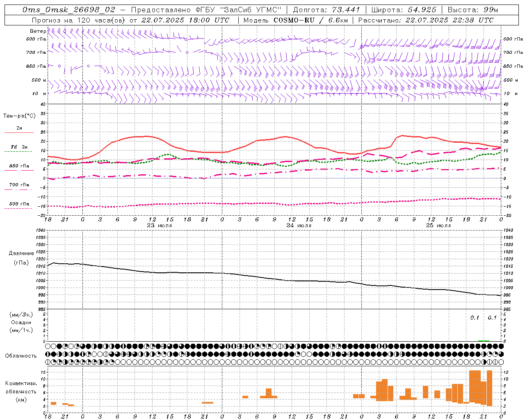Click the left 1040 pressure axis tick
This screenshot has width=525, height=420.
[x=40, y=231]
